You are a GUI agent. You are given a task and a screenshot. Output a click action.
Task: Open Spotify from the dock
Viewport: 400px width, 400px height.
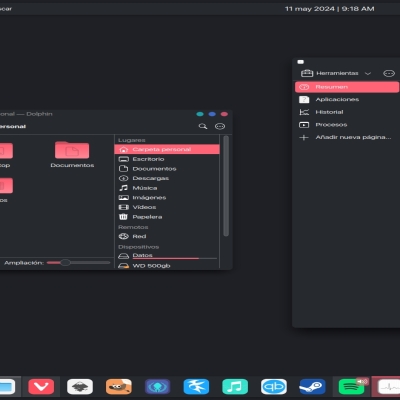pyautogui.click(x=351, y=388)
